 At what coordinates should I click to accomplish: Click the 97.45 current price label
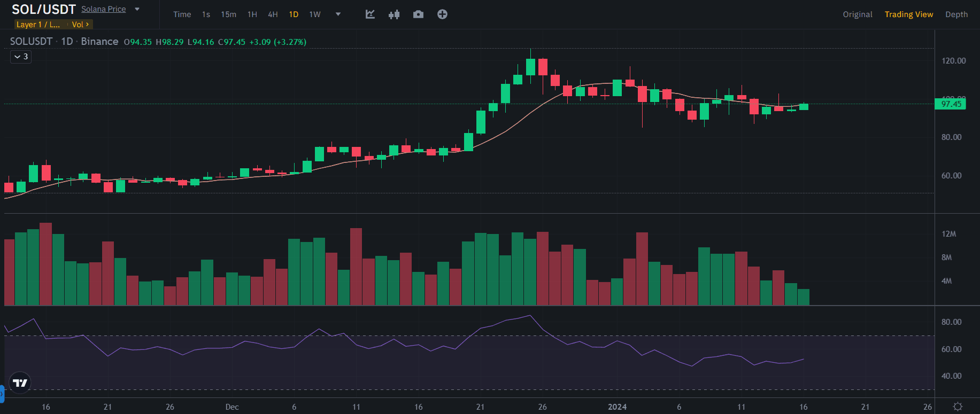tap(950, 104)
